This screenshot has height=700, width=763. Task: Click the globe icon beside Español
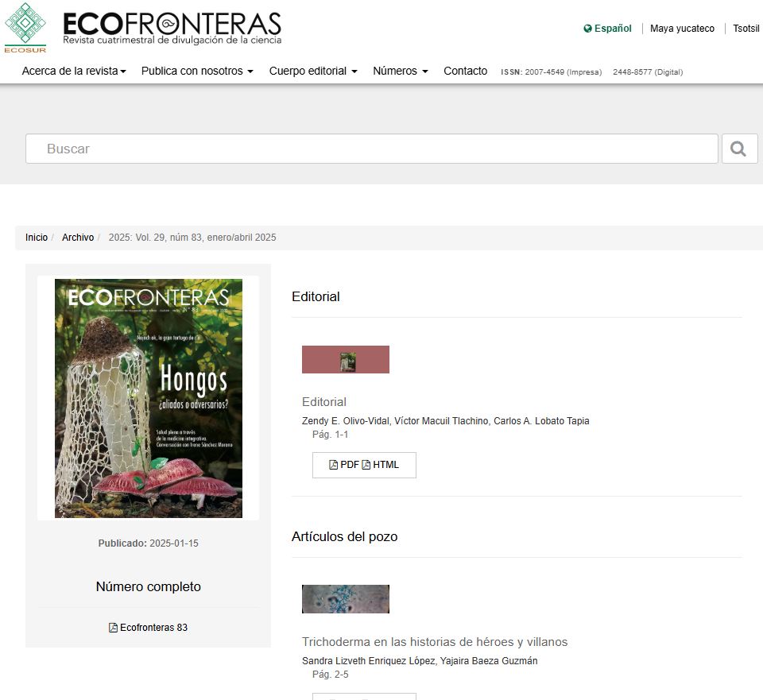tap(588, 29)
